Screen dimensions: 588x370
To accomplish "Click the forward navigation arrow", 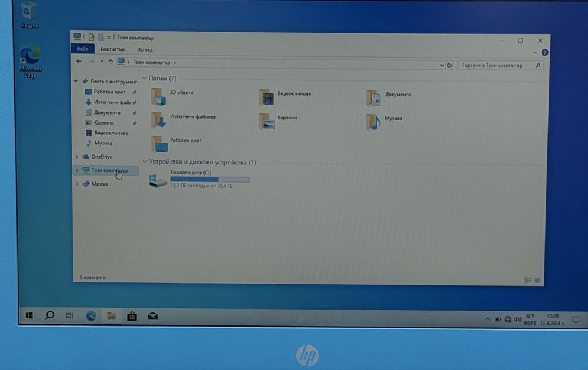I will coord(92,62).
